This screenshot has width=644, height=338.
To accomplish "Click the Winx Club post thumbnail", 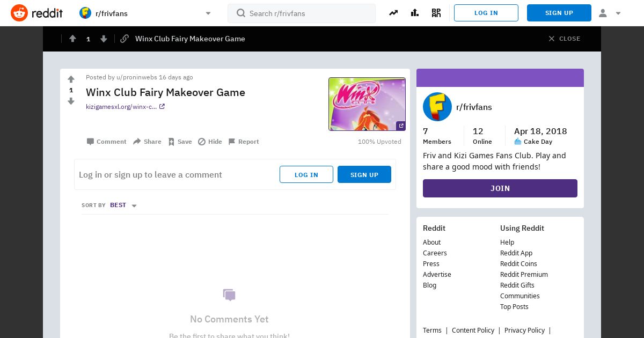I will 367,104.
